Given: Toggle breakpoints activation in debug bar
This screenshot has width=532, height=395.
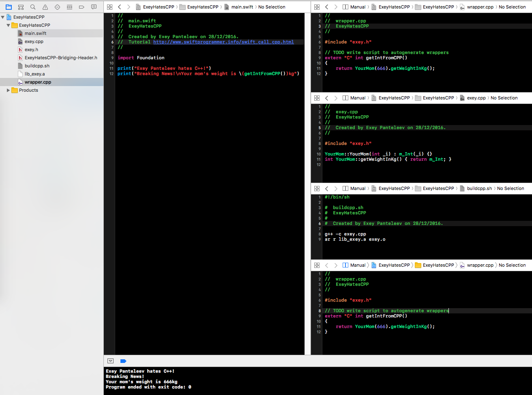Looking at the screenshot, I should (x=123, y=361).
